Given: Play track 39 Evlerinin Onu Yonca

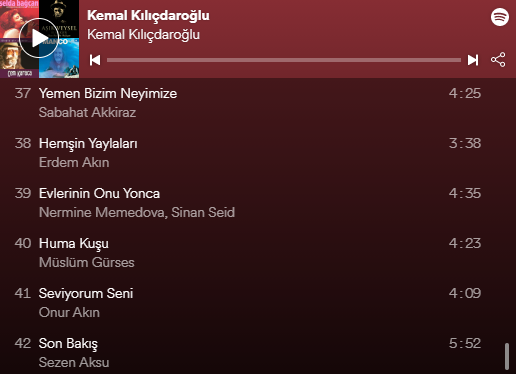Looking at the screenshot, I should 248,203.
